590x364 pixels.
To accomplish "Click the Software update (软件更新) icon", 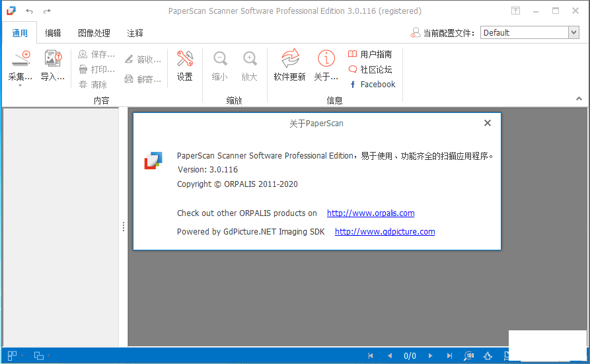I will click(290, 58).
